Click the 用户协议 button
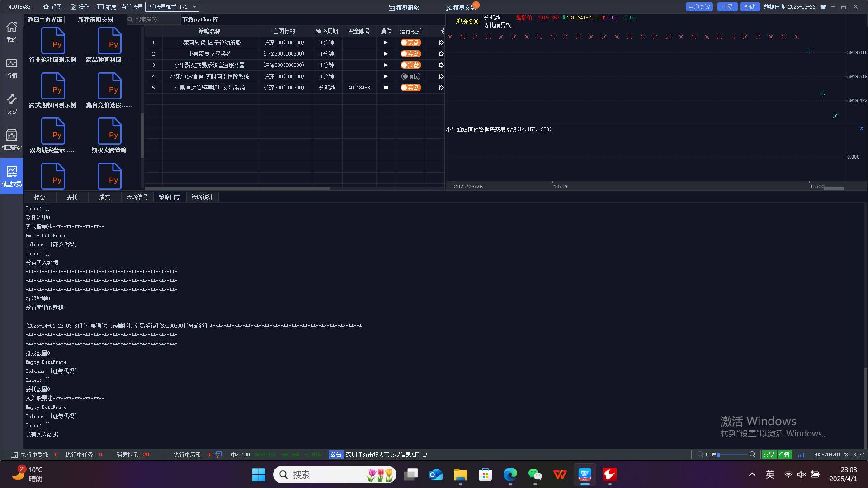Viewport: 868px width, 488px height. [699, 7]
